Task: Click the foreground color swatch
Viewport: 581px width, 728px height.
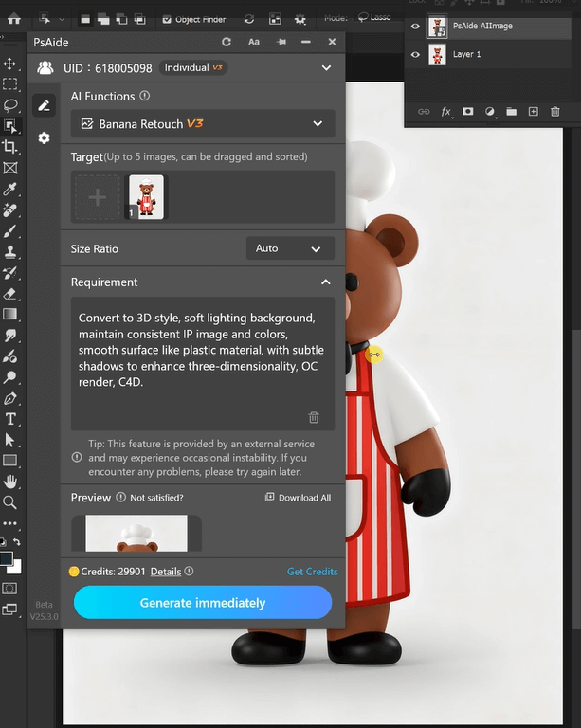Action: [x=7, y=559]
